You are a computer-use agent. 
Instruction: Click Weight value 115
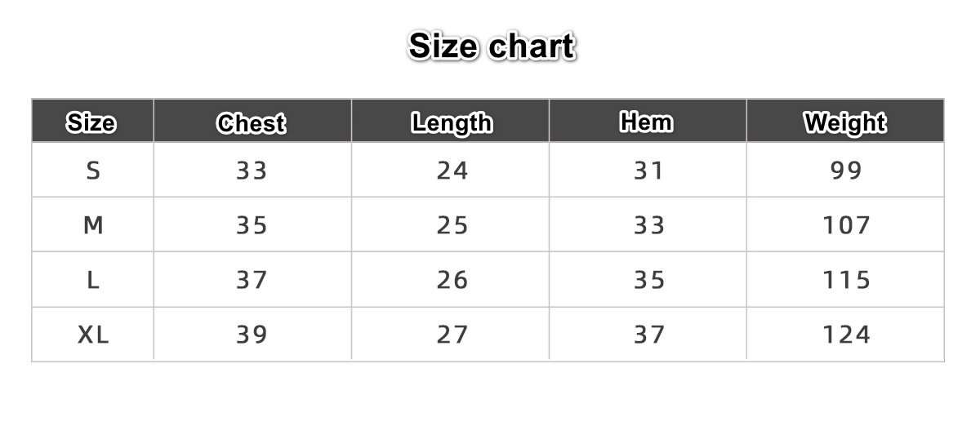846,280
